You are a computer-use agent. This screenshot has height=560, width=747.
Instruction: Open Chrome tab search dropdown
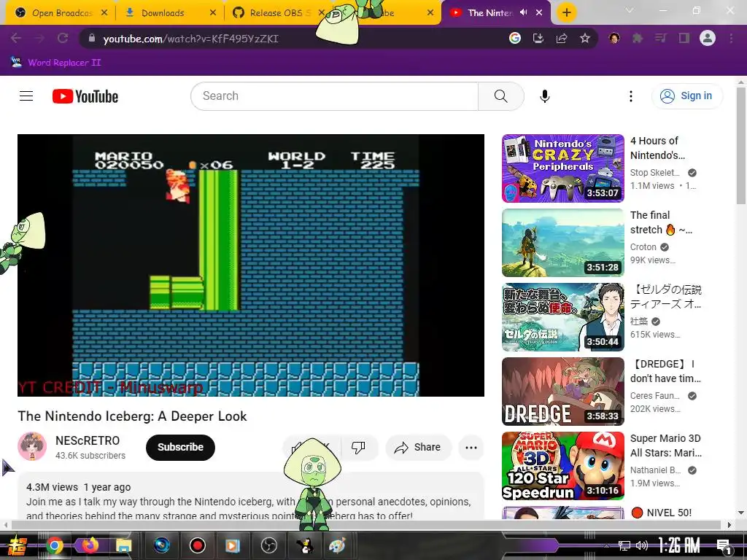pos(630,10)
